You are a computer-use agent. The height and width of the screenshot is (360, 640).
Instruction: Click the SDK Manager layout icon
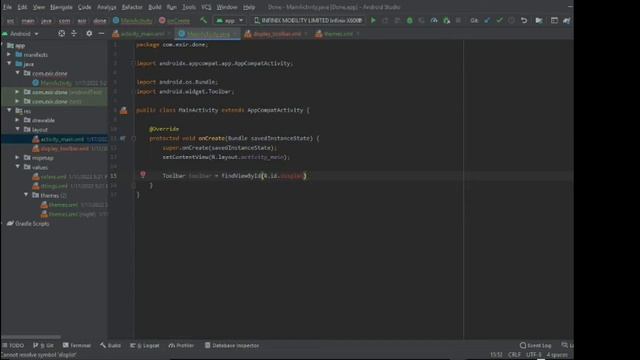(554, 20)
